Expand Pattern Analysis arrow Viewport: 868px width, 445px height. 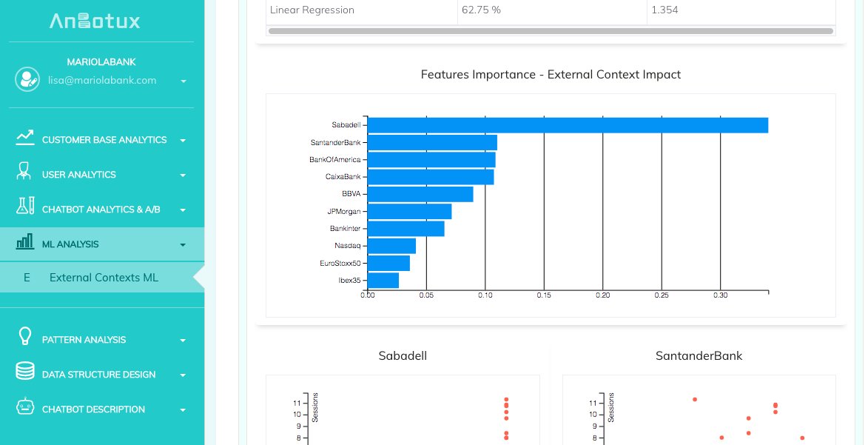pyautogui.click(x=184, y=341)
